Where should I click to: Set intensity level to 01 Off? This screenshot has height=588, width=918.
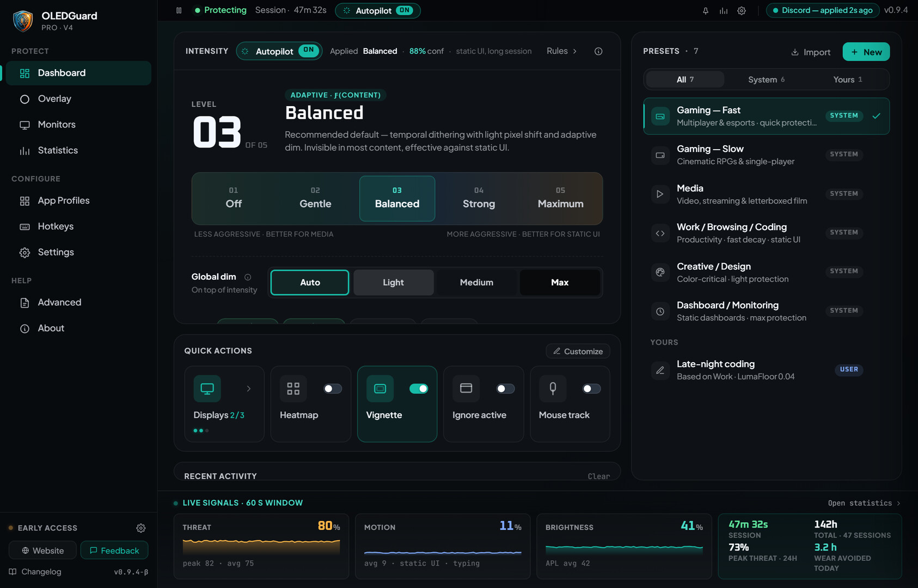pyautogui.click(x=234, y=198)
